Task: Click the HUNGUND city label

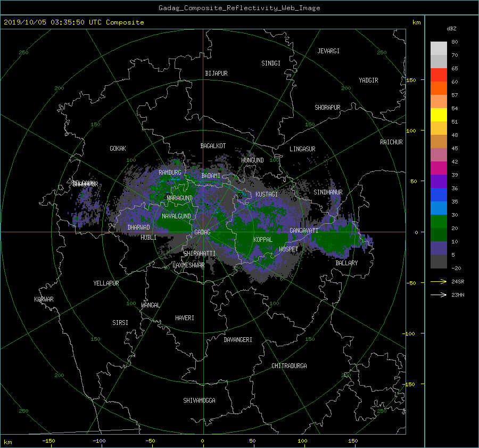Action: (252, 160)
